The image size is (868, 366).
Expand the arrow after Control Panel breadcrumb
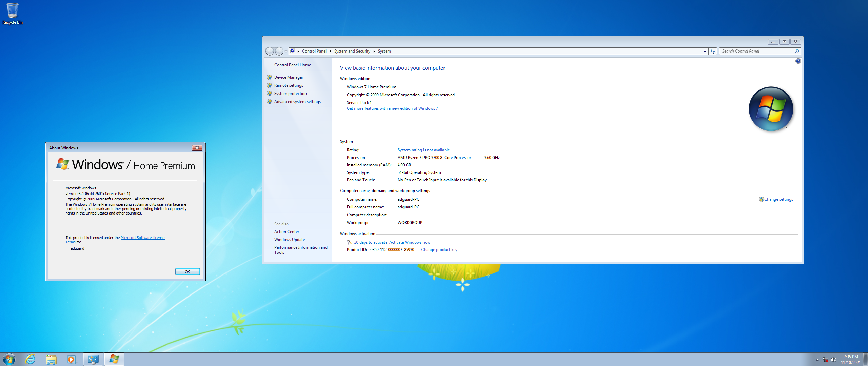330,51
